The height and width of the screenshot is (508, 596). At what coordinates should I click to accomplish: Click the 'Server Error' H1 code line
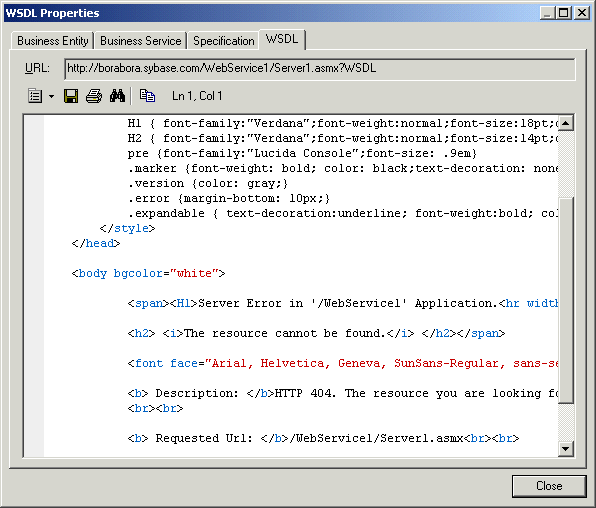click(343, 303)
